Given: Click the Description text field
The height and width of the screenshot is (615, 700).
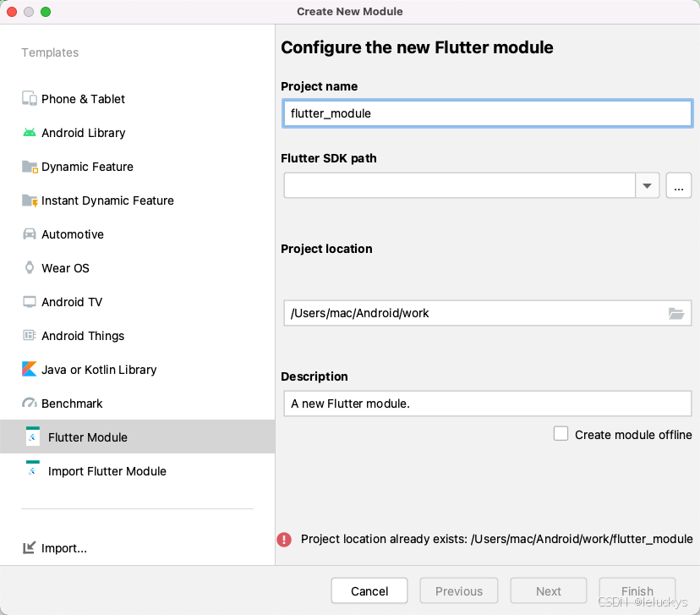Looking at the screenshot, I should coord(488,404).
